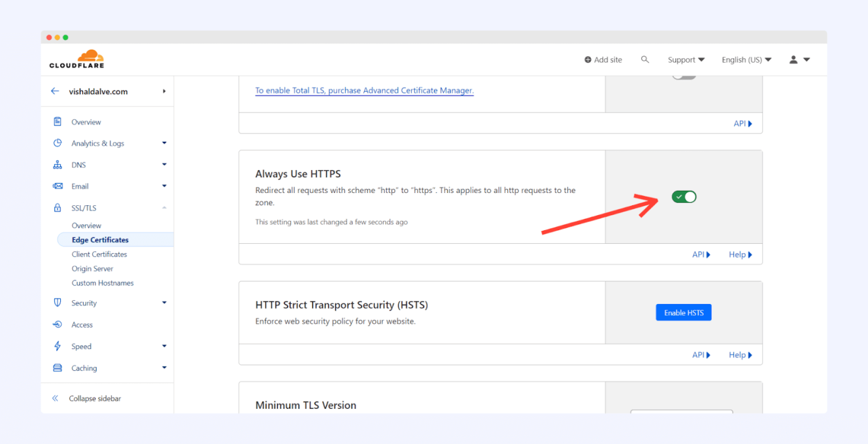868x444 pixels.
Task: Click the Security shield icon
Action: click(x=58, y=302)
